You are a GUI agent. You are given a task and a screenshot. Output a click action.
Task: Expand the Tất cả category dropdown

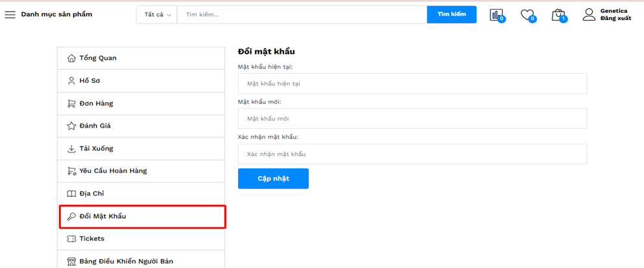(158, 14)
